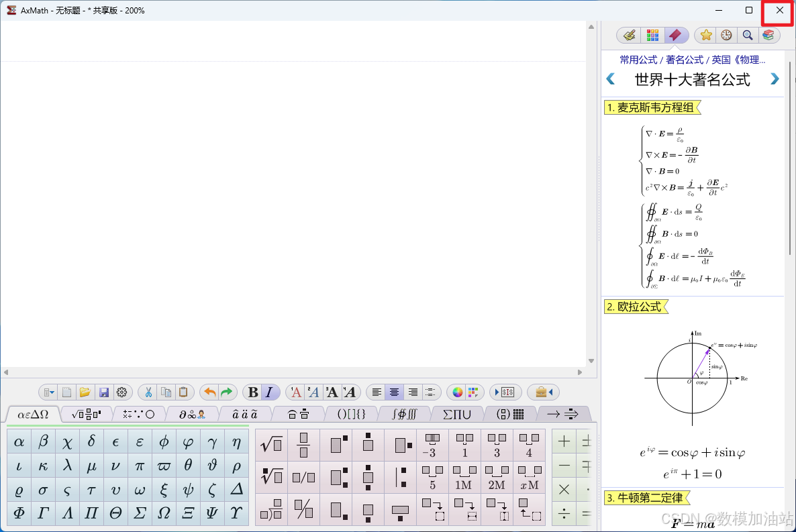Viewport: 796px width, 532px height.
Task: Select the 3. 牛顿第二定律 heading
Action: (646, 498)
